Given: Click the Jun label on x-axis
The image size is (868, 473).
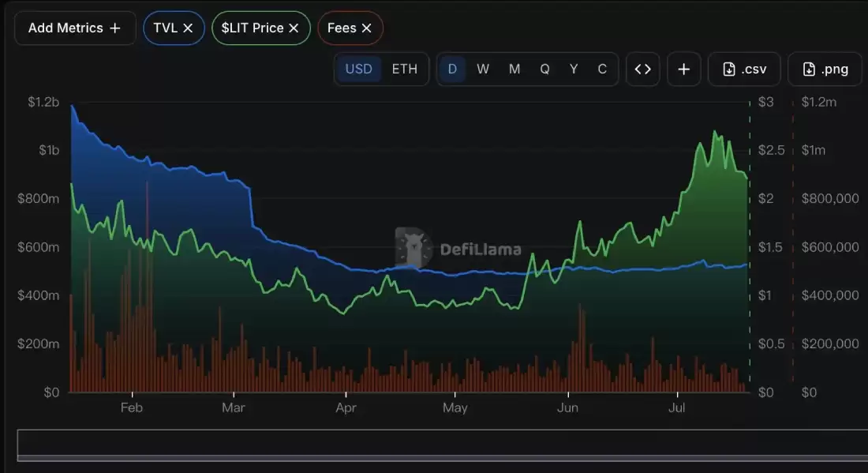Looking at the screenshot, I should click(x=567, y=408).
